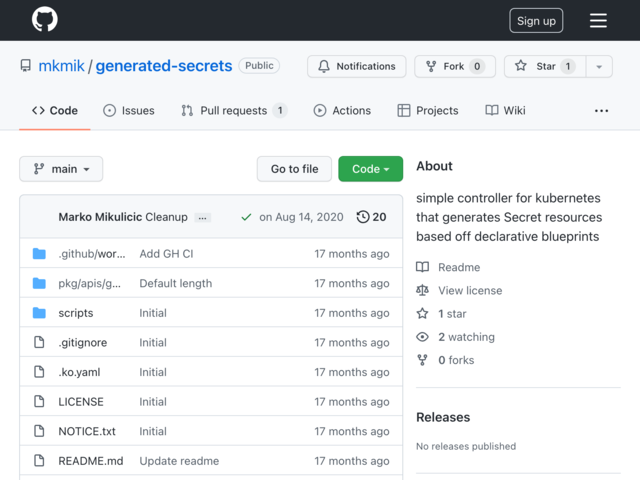
Task: Open the Pull requests tab
Action: (x=234, y=111)
